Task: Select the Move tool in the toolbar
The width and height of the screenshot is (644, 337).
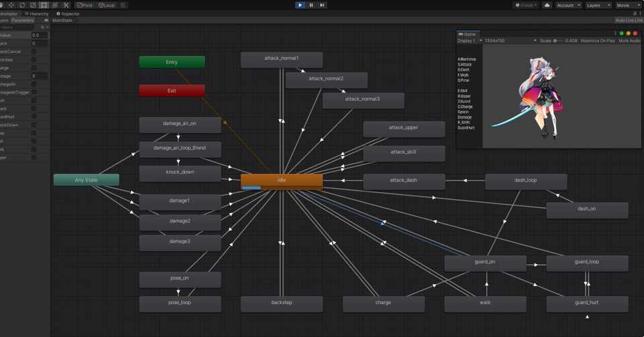Action: 11,5
